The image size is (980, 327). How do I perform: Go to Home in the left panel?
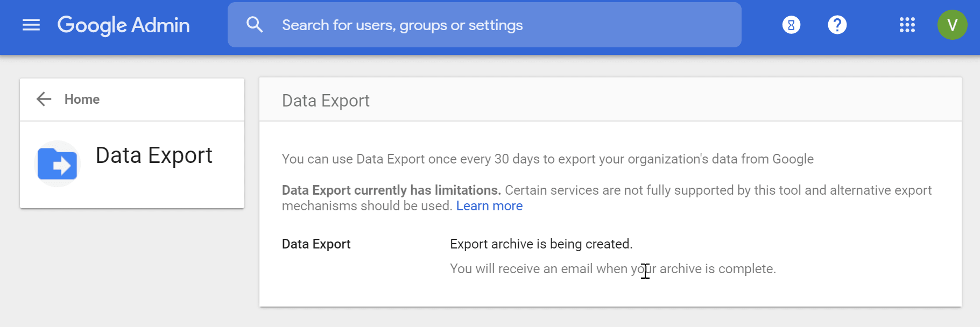point(82,99)
